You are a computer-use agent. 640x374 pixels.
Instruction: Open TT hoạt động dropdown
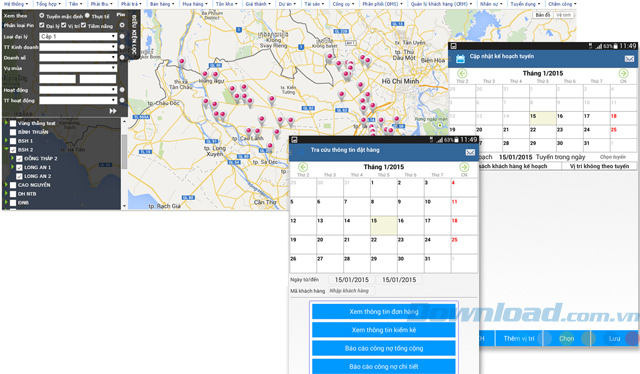[78, 100]
